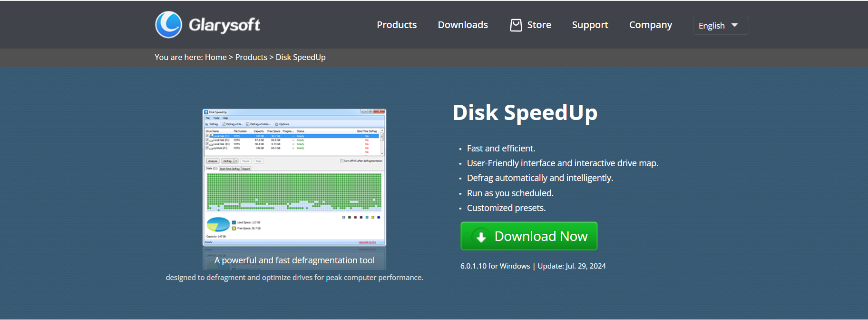
Task: Click the Products breadcrumb link
Action: click(251, 57)
